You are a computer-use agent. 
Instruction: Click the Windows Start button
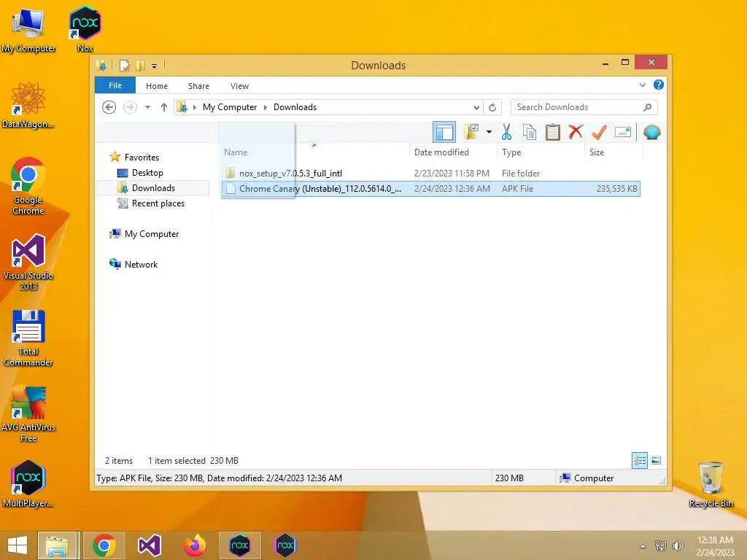click(18, 545)
